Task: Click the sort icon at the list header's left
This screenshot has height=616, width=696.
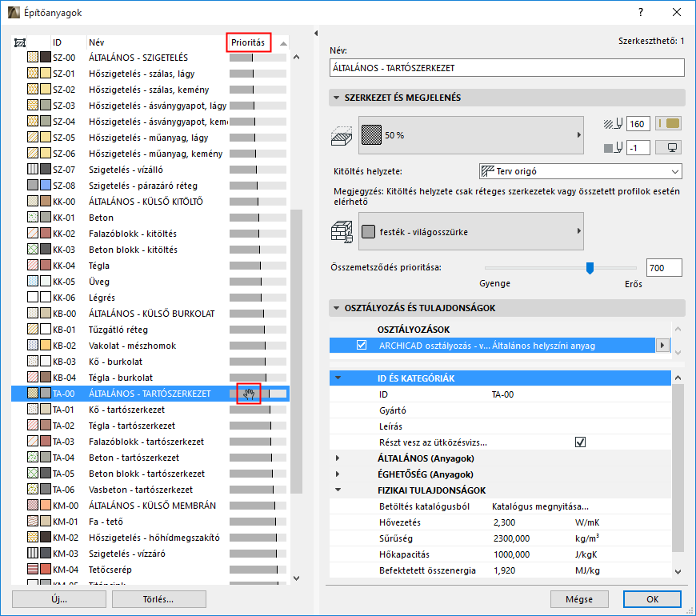Action: (x=20, y=42)
